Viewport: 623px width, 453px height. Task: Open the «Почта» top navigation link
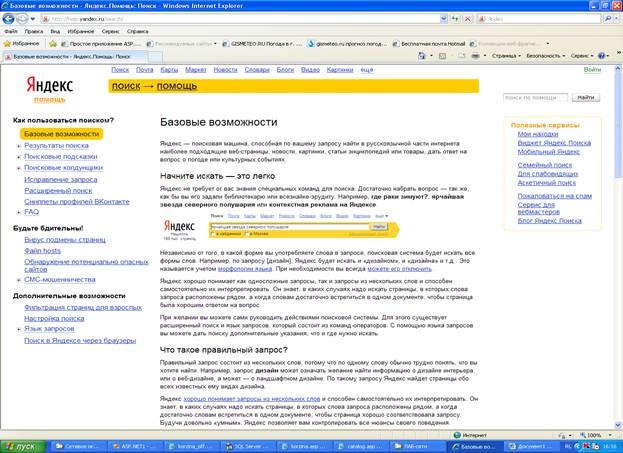click(x=145, y=70)
